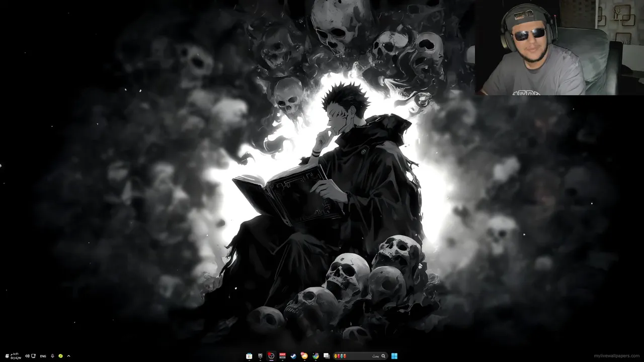Viewport: 644px width, 362px height.
Task: Open Google Chrome from the taskbar
Action: point(315,356)
